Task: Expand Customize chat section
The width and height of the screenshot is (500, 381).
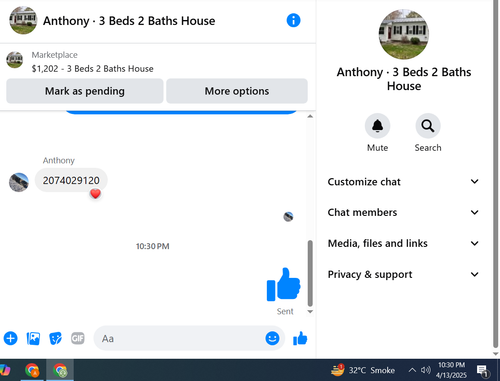Action: [403, 182]
